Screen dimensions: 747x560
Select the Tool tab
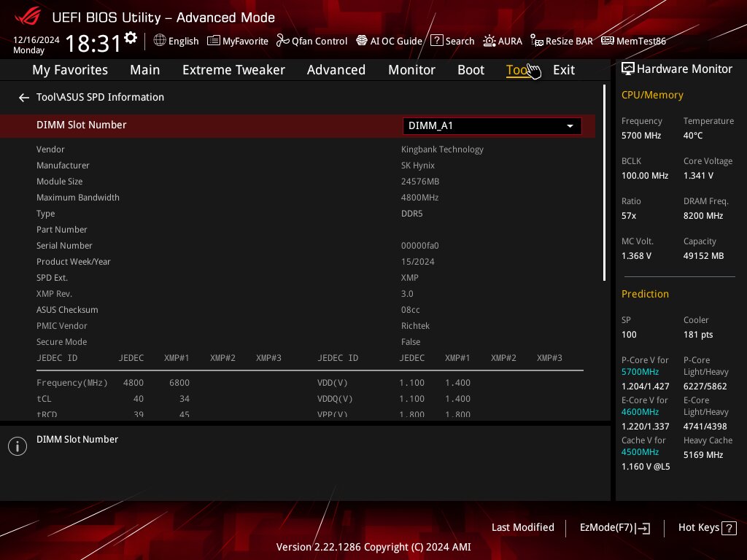pyautogui.click(x=518, y=70)
